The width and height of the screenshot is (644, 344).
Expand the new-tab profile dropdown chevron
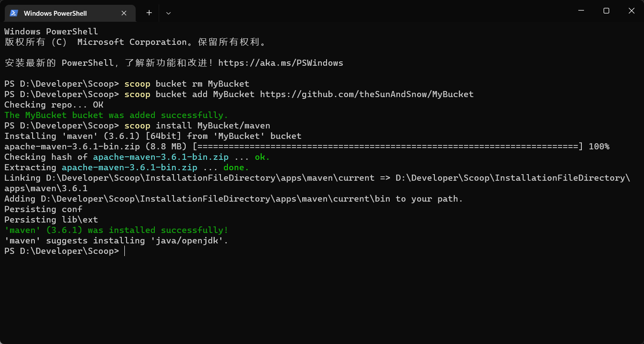169,13
